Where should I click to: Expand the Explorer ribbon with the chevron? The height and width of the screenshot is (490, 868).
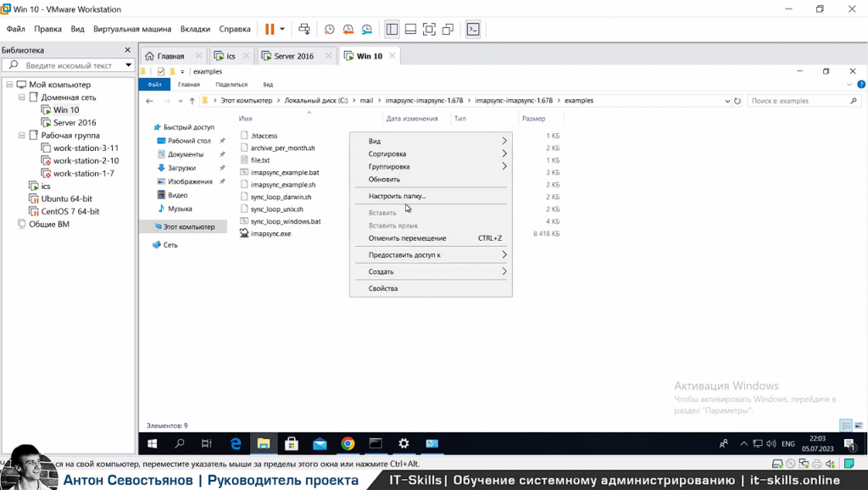(x=849, y=85)
